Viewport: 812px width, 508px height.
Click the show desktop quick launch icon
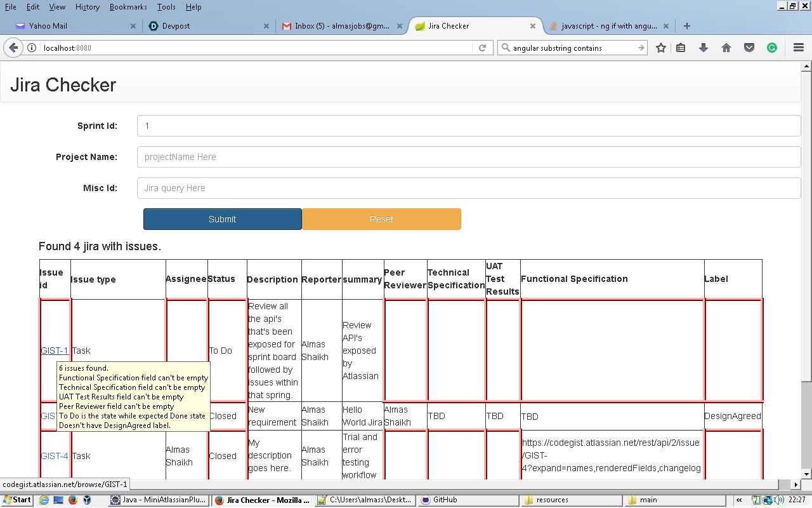click(x=58, y=500)
